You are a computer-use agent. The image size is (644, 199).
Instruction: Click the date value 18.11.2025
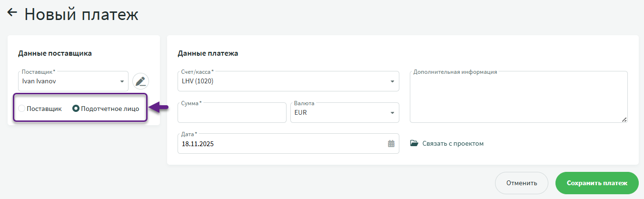coord(198,144)
